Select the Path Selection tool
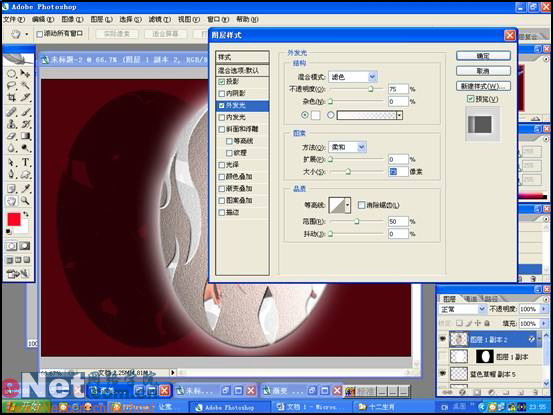 click(11, 163)
